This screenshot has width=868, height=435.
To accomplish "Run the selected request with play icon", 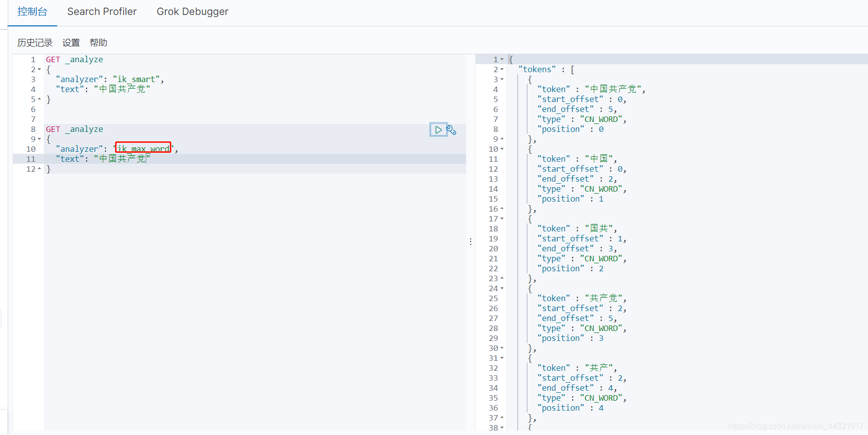I will click(438, 130).
